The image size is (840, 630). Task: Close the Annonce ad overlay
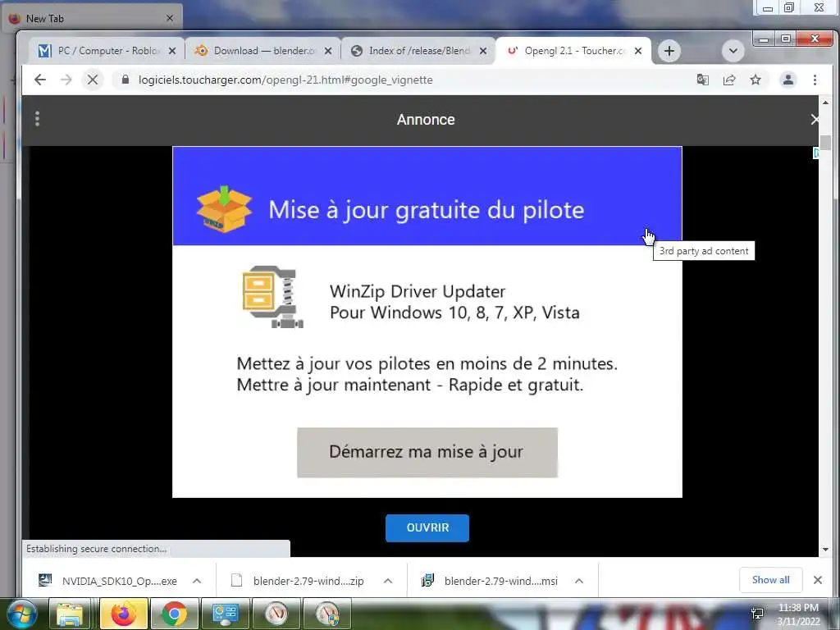(815, 120)
